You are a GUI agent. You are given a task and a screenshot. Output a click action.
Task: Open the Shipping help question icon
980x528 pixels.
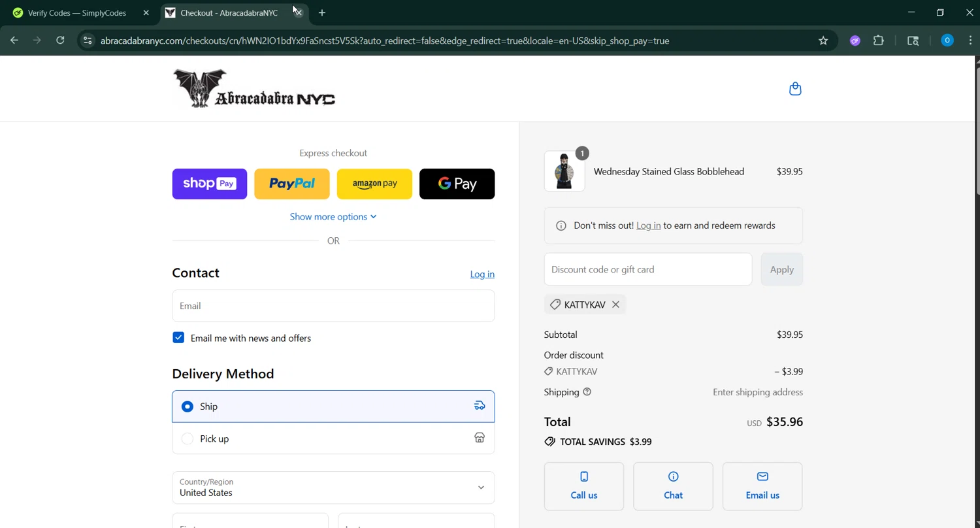point(587,392)
